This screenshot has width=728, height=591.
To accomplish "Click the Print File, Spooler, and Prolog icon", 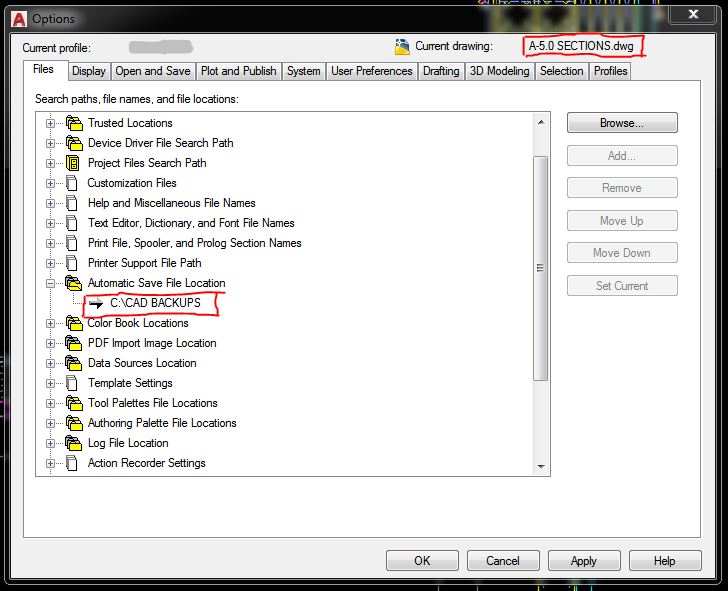I will point(72,243).
